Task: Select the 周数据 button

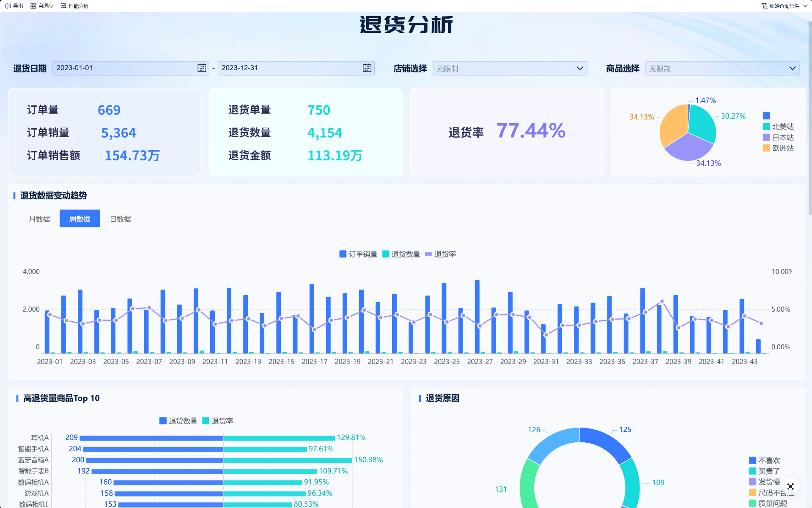Action: pos(80,219)
